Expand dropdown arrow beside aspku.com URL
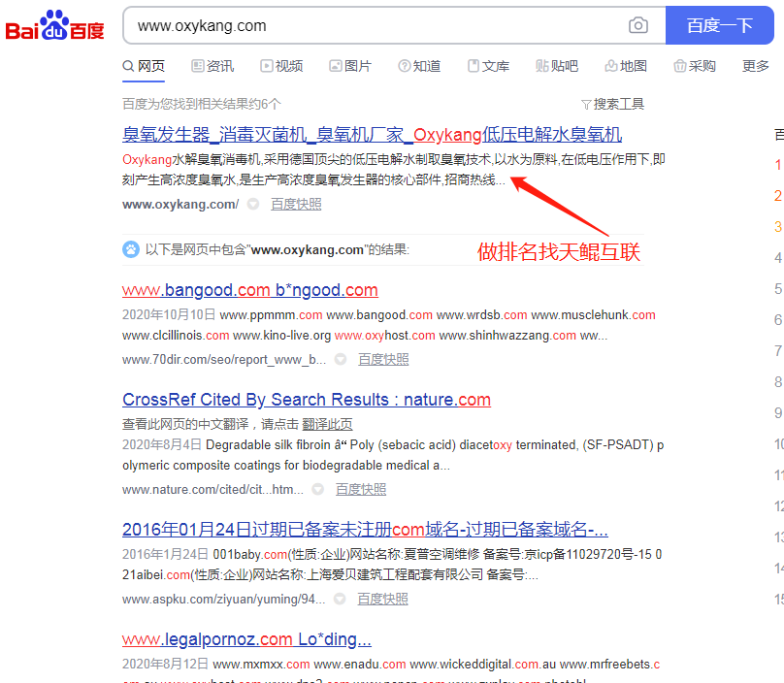Image resolution: width=784 pixels, height=683 pixels. pyautogui.click(x=340, y=599)
